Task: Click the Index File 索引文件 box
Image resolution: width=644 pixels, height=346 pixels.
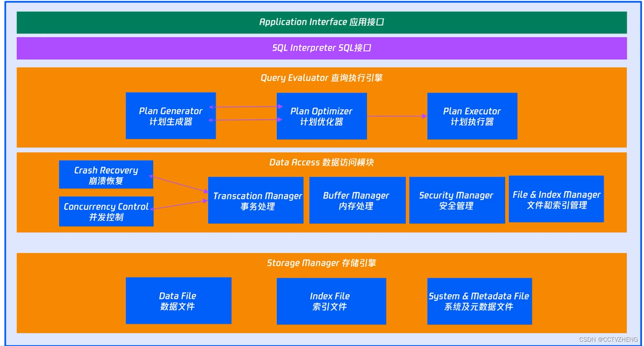Action: pos(332,301)
